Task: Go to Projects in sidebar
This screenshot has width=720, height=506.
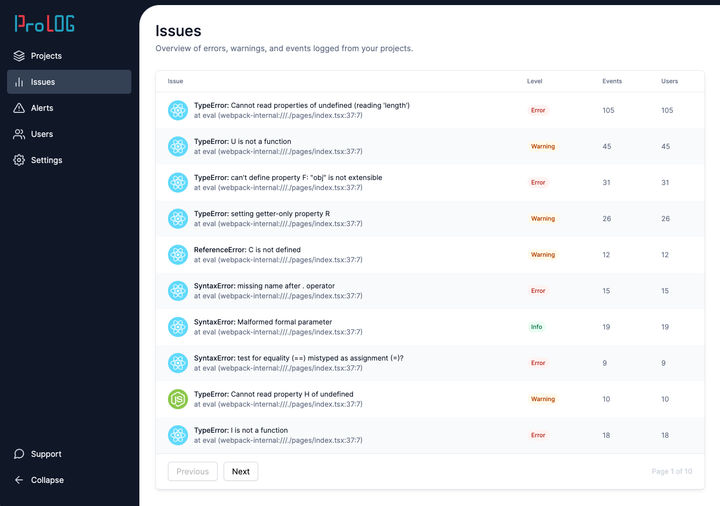Action: (46, 56)
